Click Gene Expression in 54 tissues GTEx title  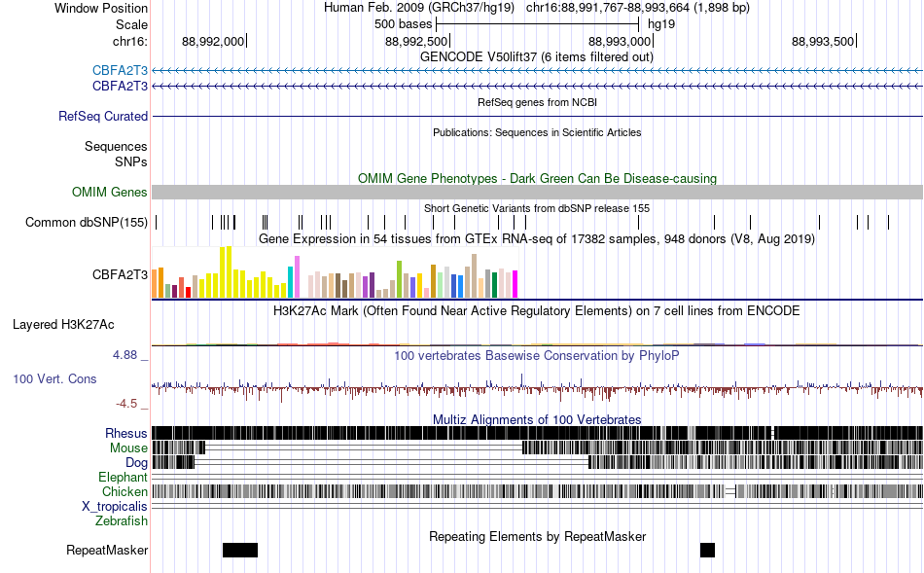(537, 238)
